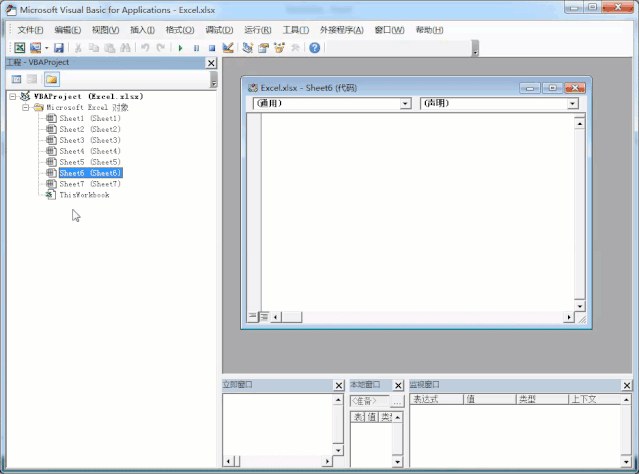The width and height of the screenshot is (639, 474).
Task: Open VBA Help question mark icon
Action: pos(314,48)
